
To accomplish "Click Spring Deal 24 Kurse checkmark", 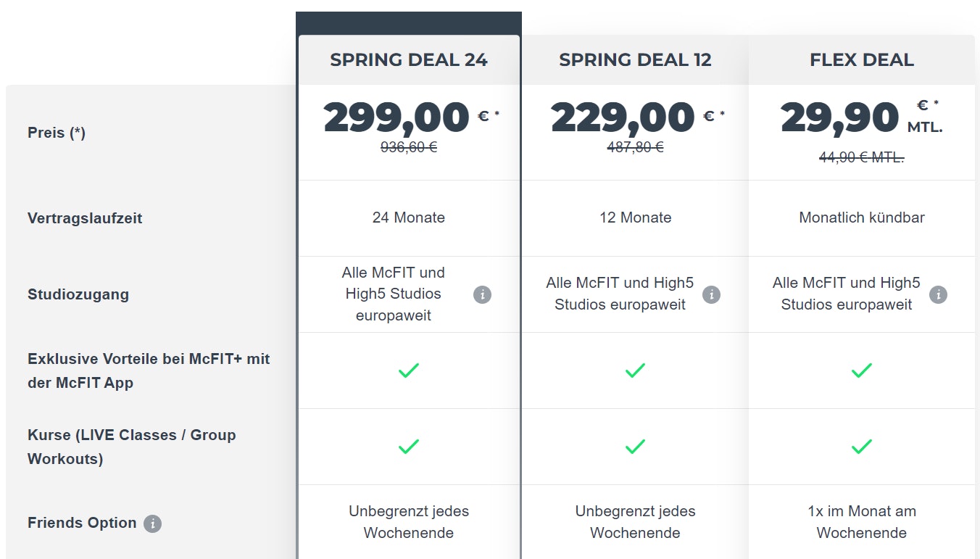I will click(409, 447).
